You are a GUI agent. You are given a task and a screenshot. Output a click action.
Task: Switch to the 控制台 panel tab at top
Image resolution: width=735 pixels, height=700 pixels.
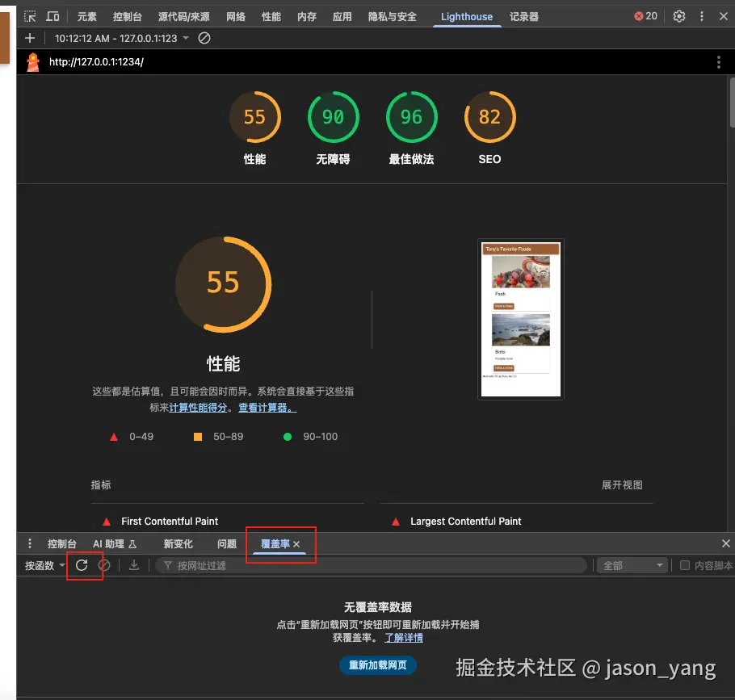click(x=127, y=17)
